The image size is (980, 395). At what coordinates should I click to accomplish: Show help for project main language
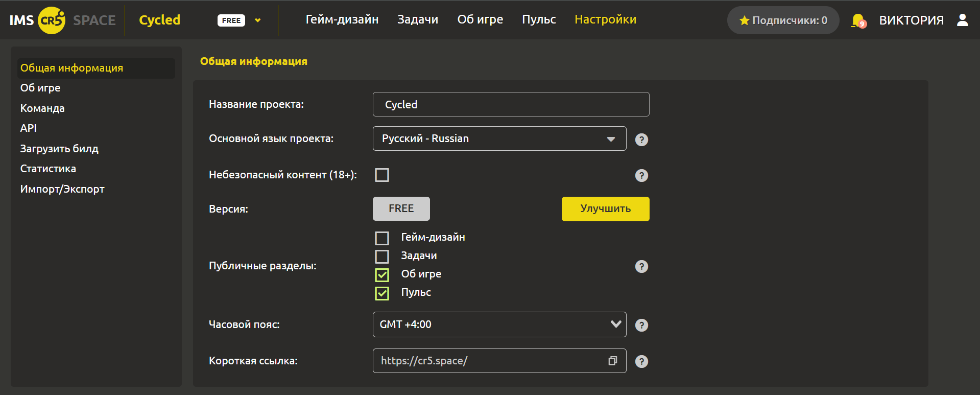(x=641, y=140)
